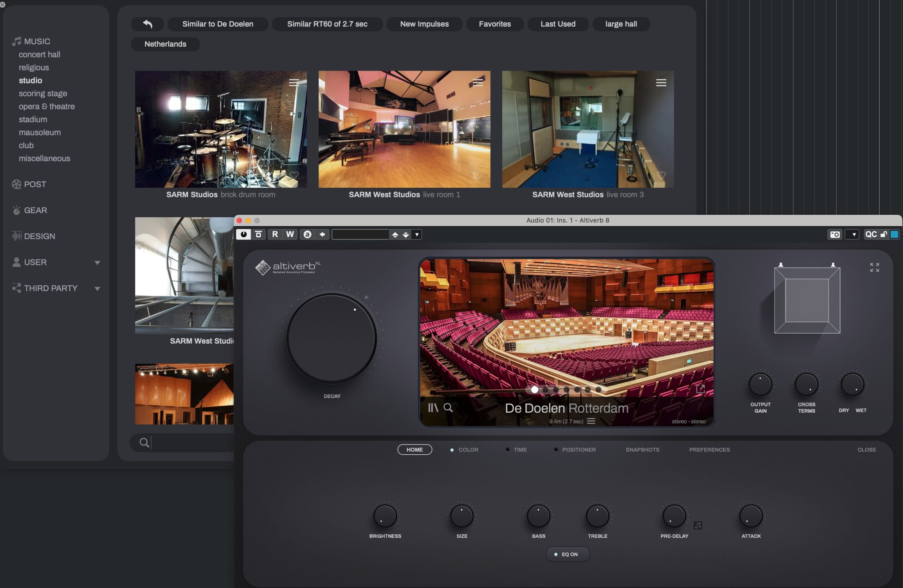Open the SNAPSHOTS tab
Viewport: 903px width, 588px height.
(642, 449)
